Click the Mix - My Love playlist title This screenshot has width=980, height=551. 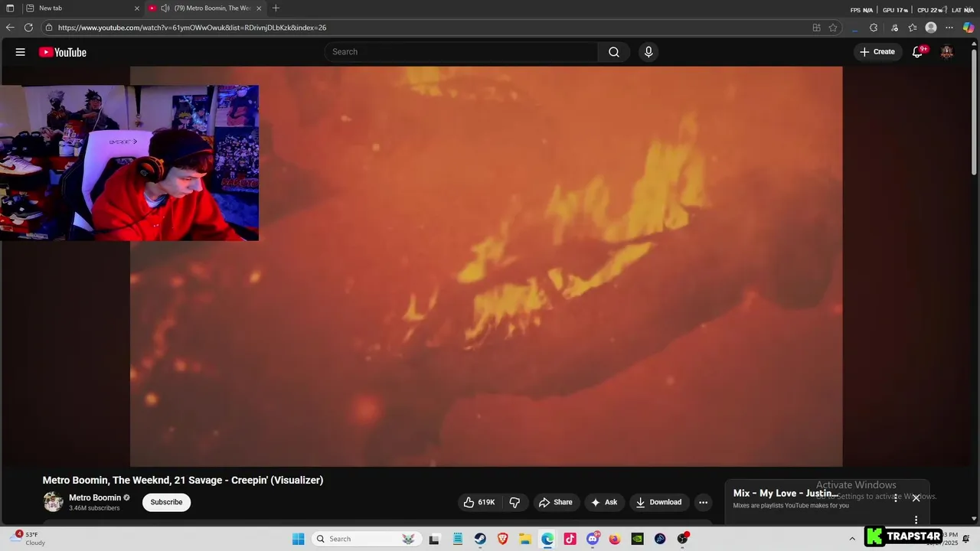click(786, 494)
